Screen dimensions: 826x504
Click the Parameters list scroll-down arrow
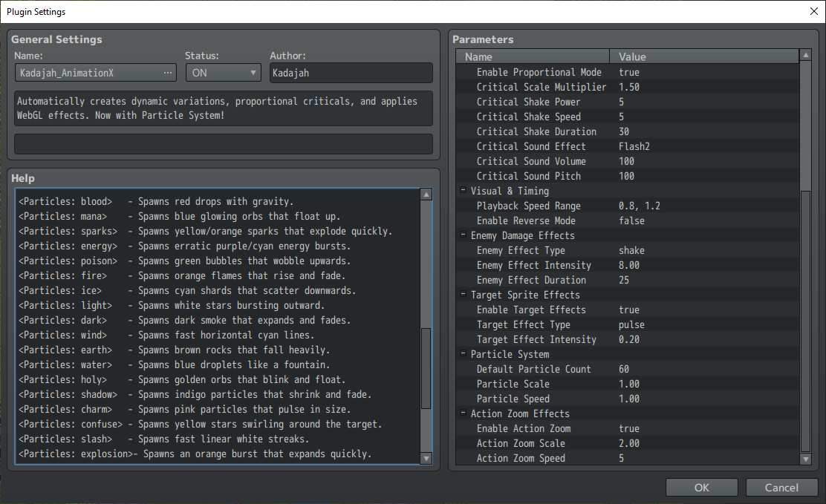pyautogui.click(x=805, y=459)
